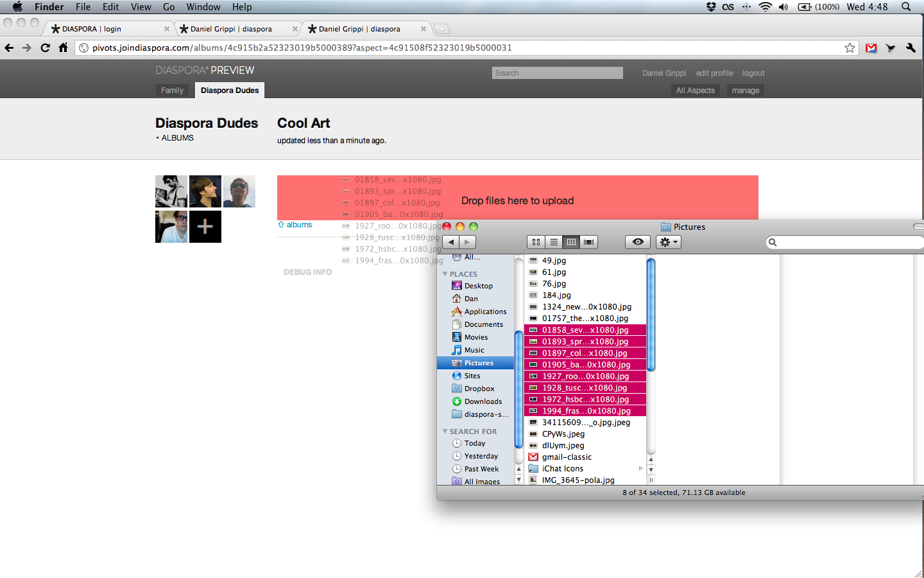The height and width of the screenshot is (578, 924).
Task: Open the Gmail extension icon
Action: pos(871,48)
